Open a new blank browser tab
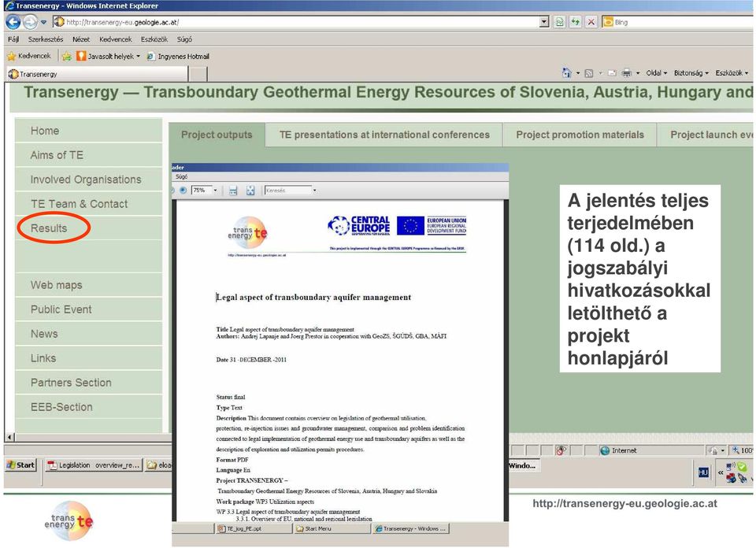 tap(198, 74)
